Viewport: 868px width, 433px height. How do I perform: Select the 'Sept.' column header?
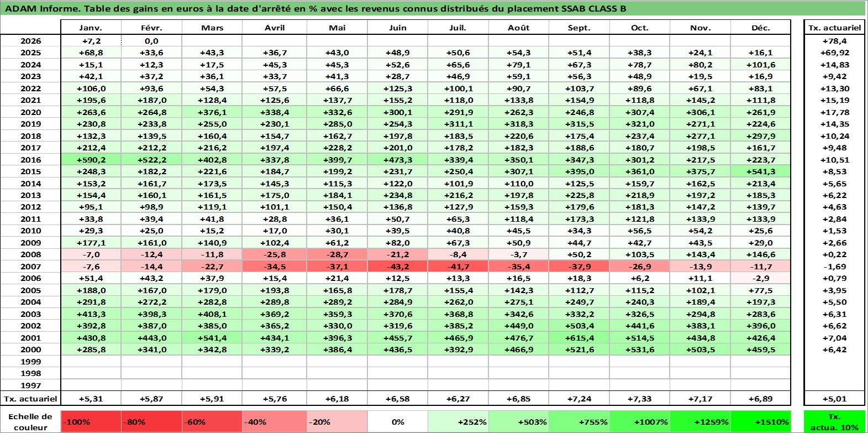pos(579,28)
